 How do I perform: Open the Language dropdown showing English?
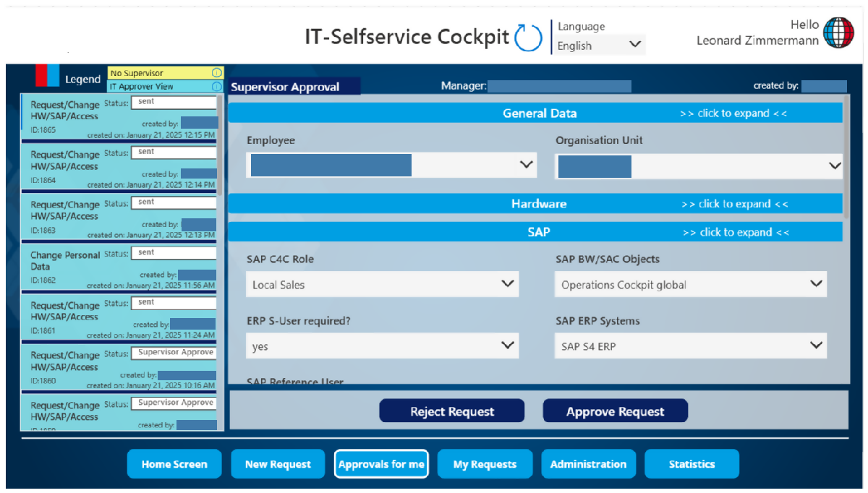(x=600, y=45)
